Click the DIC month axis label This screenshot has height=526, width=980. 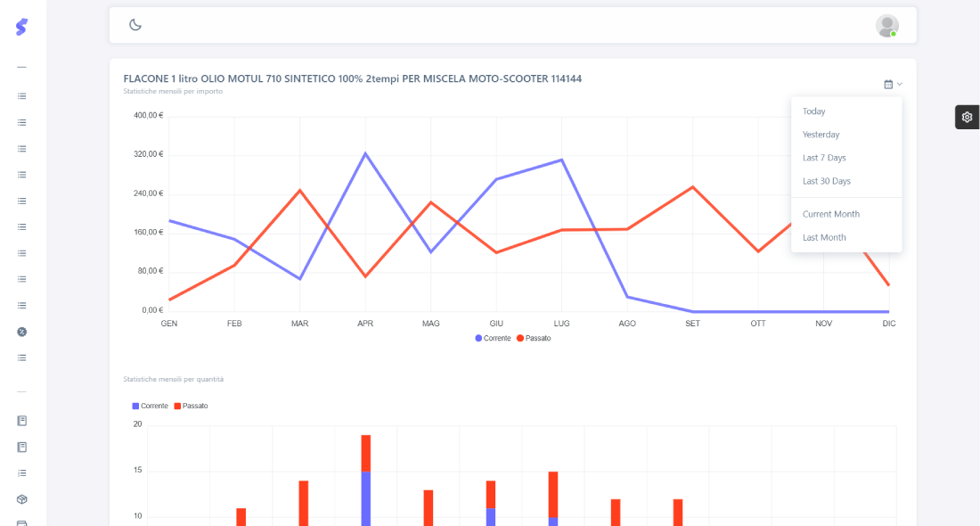coord(889,324)
